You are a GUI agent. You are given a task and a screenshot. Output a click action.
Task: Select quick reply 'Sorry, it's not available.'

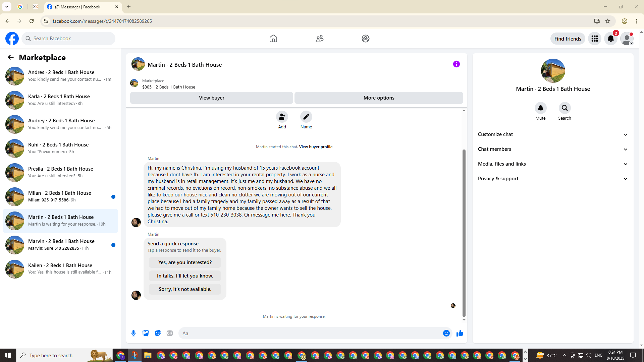tap(185, 289)
